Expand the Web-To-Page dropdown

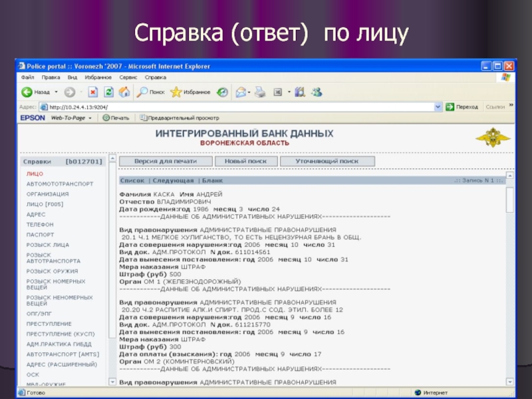pyautogui.click(x=90, y=118)
